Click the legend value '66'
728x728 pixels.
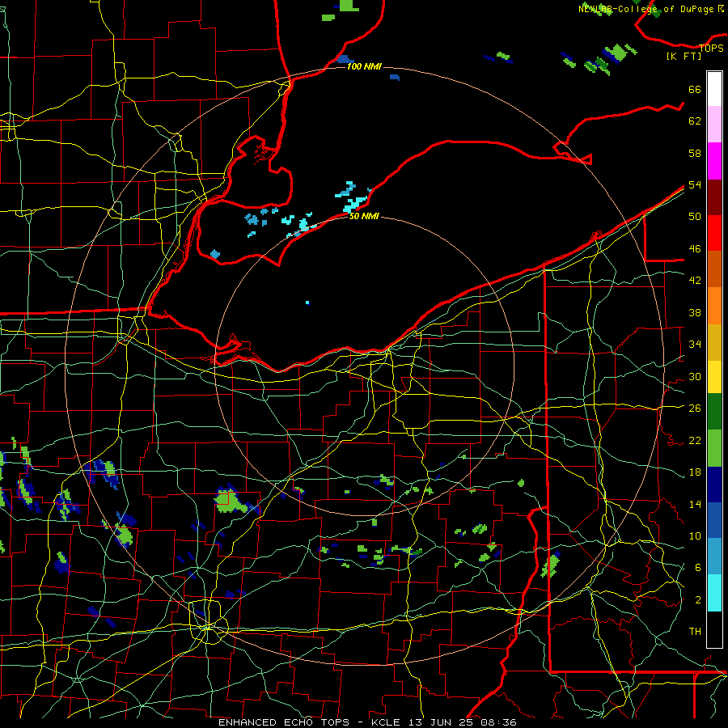coord(695,89)
